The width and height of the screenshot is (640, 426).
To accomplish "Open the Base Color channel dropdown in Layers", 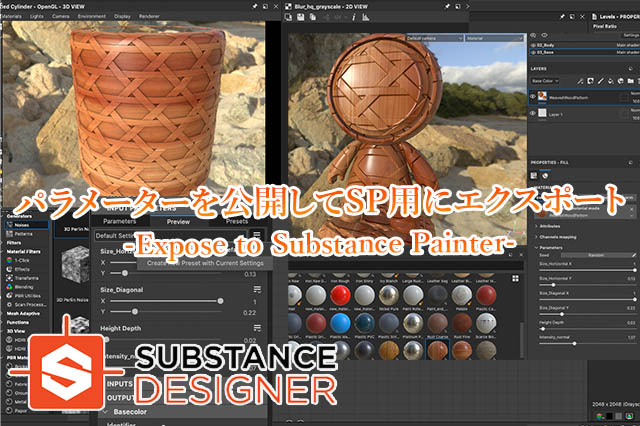I will point(545,81).
